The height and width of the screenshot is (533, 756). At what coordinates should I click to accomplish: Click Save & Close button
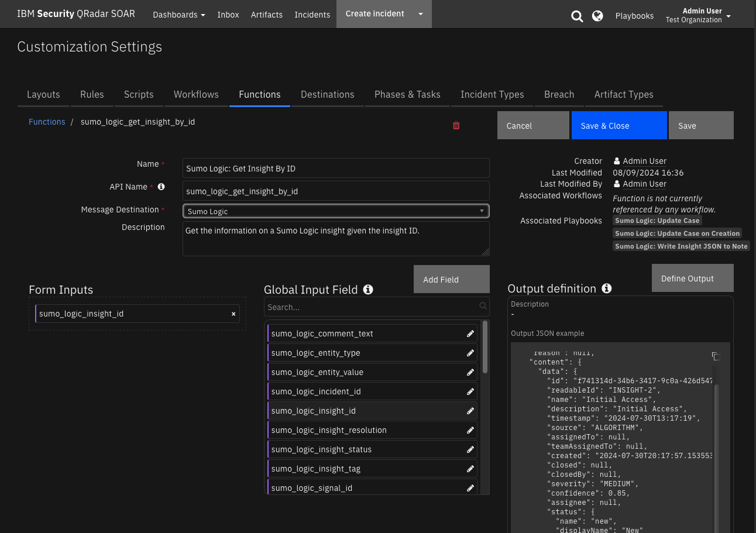(x=619, y=125)
